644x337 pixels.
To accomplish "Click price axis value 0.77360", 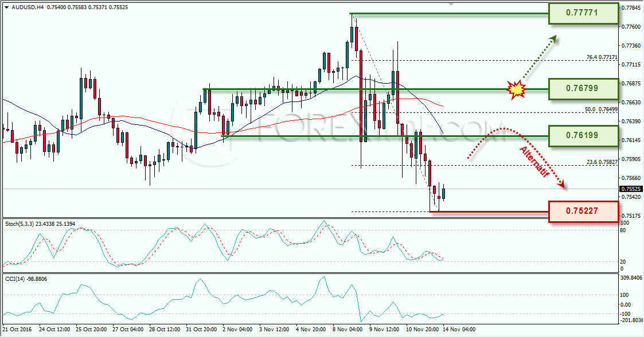I will coord(631,45).
